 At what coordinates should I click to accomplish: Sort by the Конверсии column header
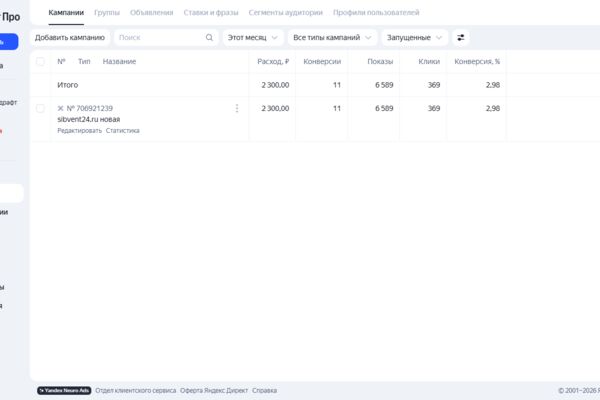[x=322, y=62]
